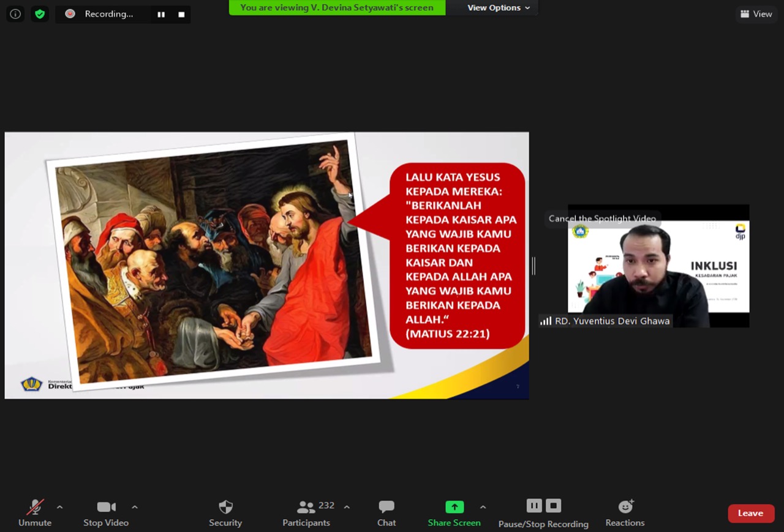Pause recording from the top bar
This screenshot has width=784, height=532.
[161, 14]
